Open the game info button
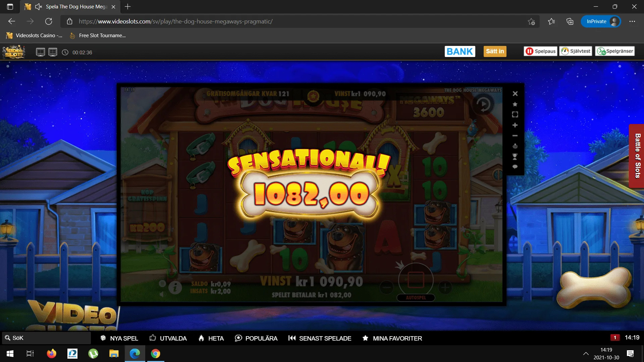This screenshot has width=644, height=362. pyautogui.click(x=175, y=287)
